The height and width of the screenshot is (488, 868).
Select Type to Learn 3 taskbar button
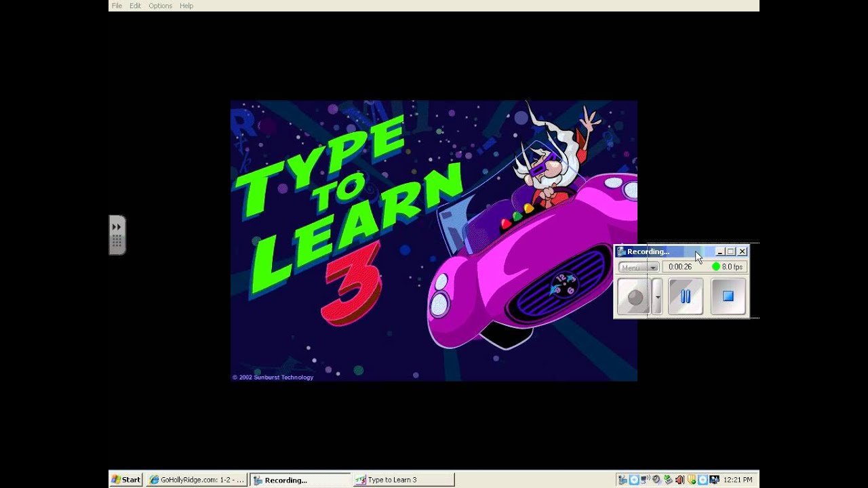pos(403,480)
